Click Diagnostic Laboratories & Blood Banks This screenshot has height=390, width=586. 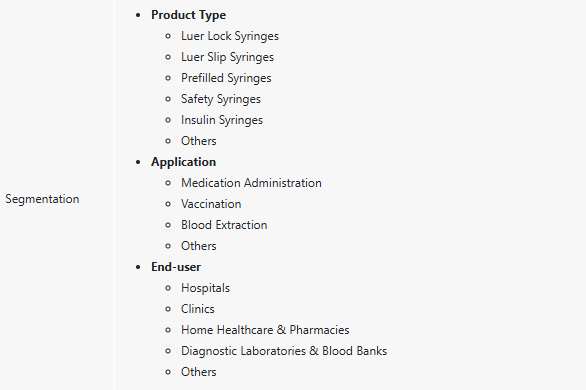pyautogui.click(x=284, y=351)
